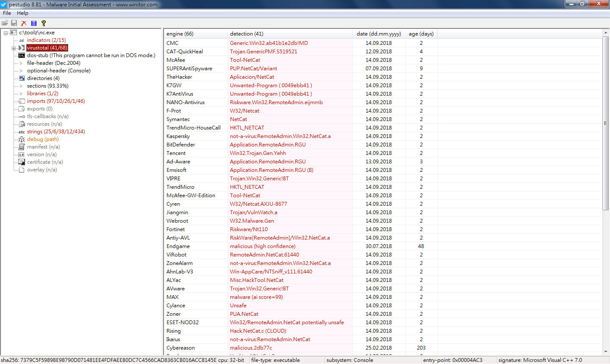Select the debug bug icon

point(22,139)
